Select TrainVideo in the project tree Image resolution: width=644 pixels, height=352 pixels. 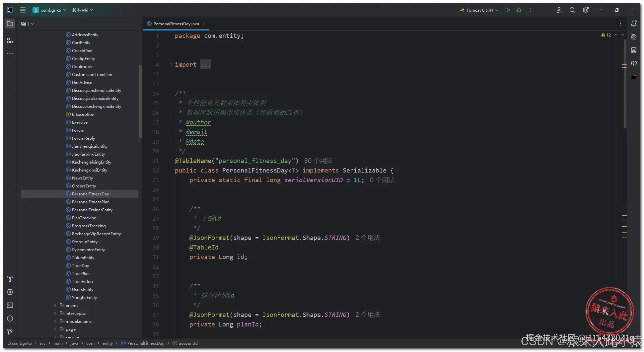click(x=82, y=281)
